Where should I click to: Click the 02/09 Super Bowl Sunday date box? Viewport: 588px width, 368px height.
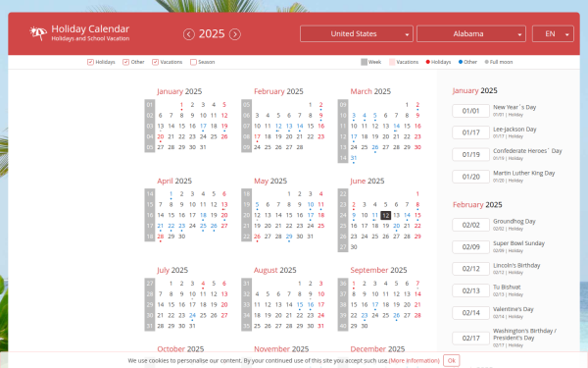[470, 246]
